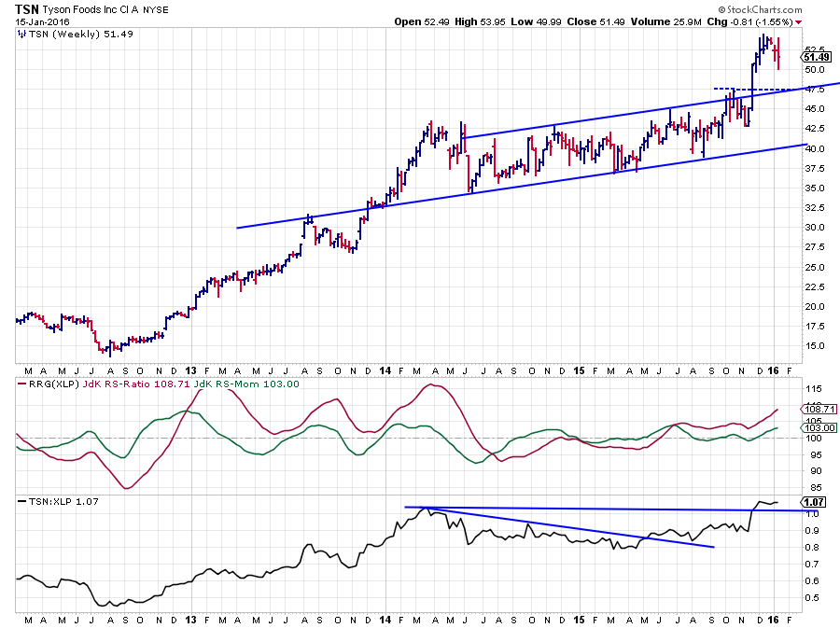Click the RRG(XLP) indicator legend label
The width and height of the screenshot is (840, 628).
(53, 384)
